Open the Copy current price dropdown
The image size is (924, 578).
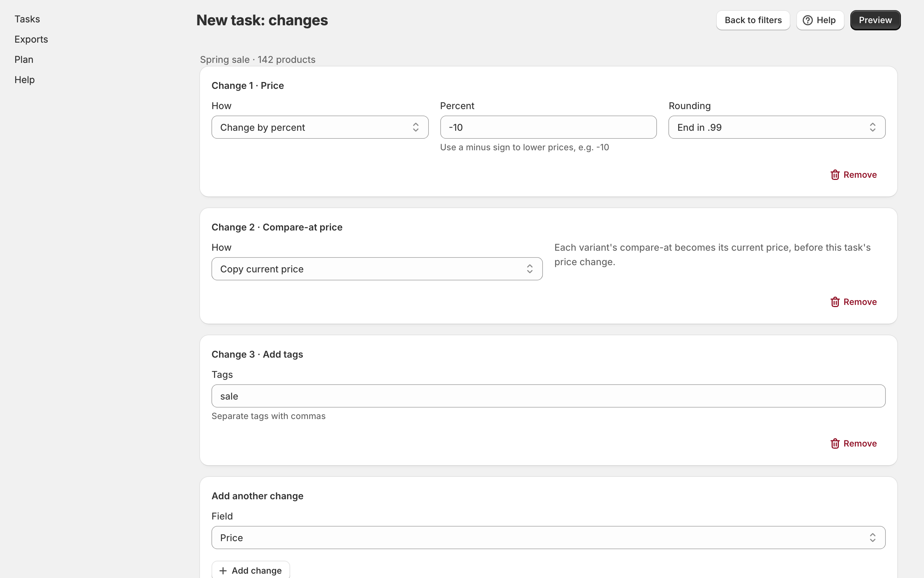click(377, 269)
